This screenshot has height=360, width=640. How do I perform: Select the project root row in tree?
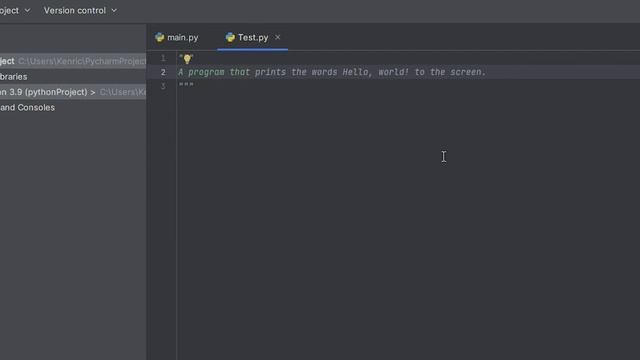(73, 61)
